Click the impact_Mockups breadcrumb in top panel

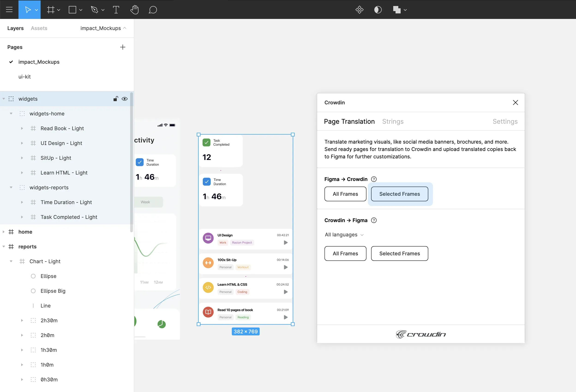pyautogui.click(x=100, y=28)
